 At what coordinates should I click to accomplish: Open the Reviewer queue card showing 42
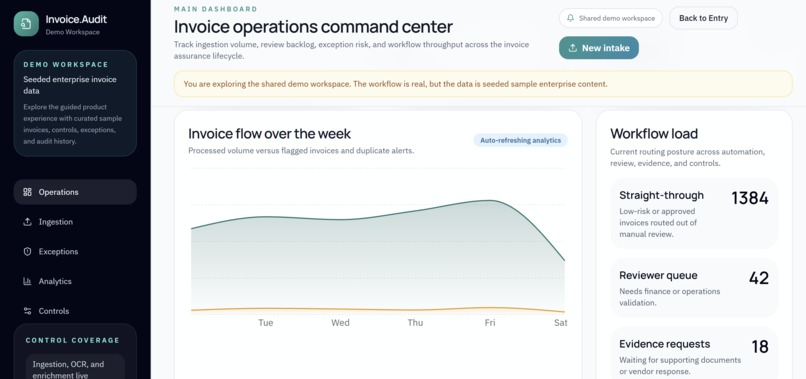[x=694, y=288]
